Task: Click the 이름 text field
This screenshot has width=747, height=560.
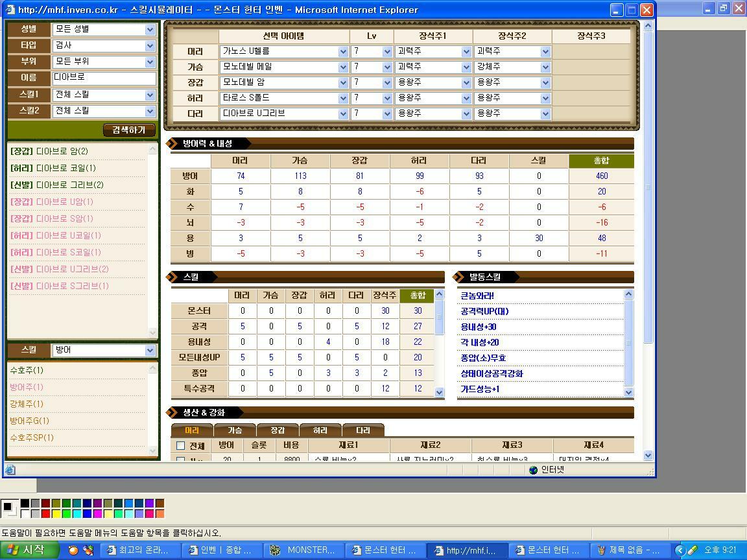Action: pos(104,78)
